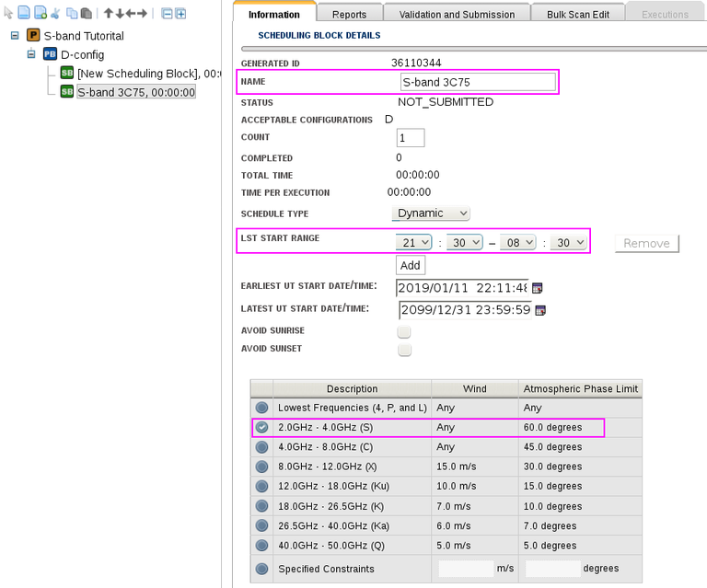Collapse the S-band Tutorital project node

click(x=15, y=36)
